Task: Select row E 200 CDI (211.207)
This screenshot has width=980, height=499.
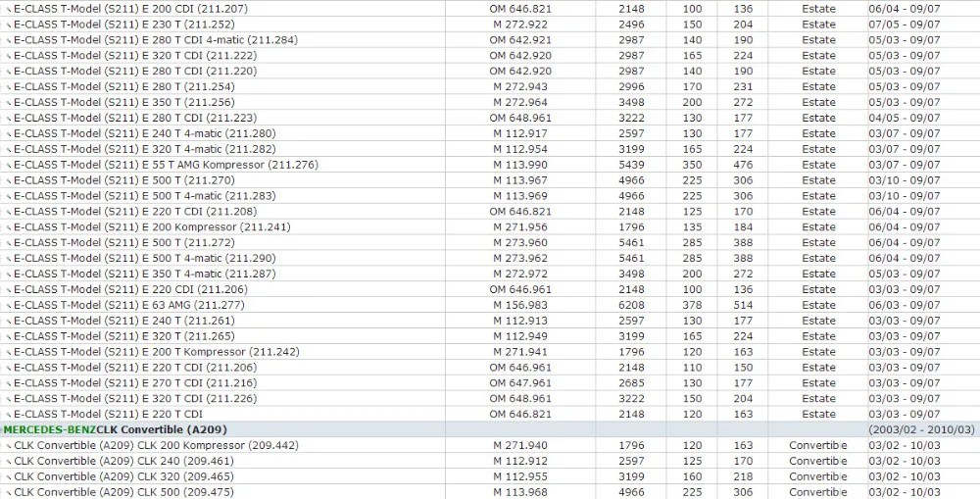Action: 490,9
